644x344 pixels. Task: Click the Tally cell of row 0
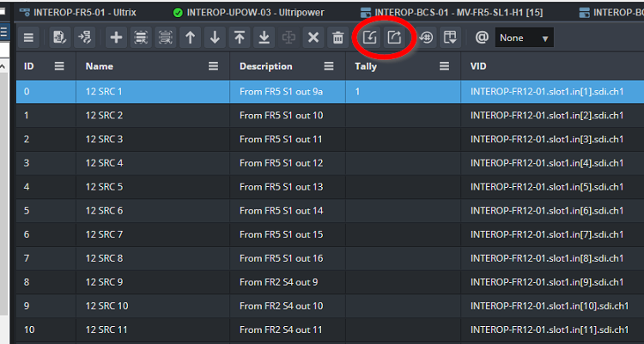coord(404,91)
